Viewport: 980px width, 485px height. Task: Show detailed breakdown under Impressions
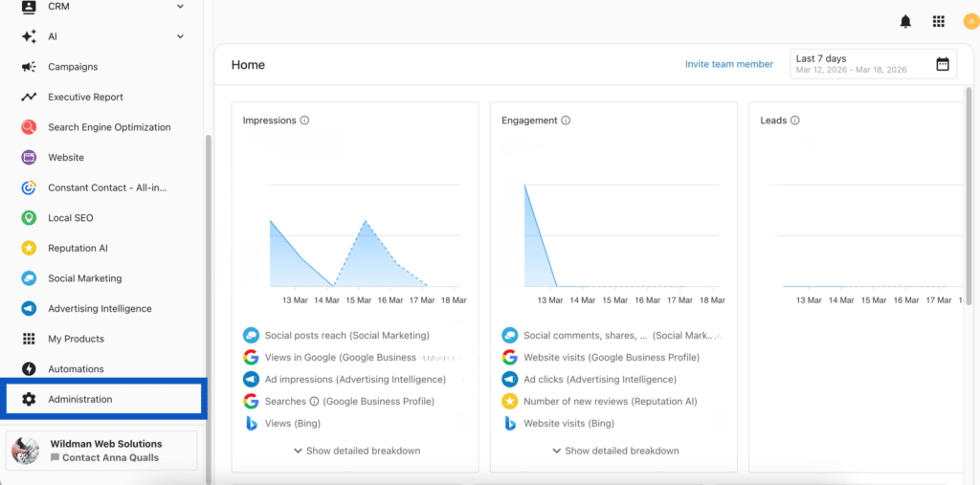pyautogui.click(x=356, y=451)
